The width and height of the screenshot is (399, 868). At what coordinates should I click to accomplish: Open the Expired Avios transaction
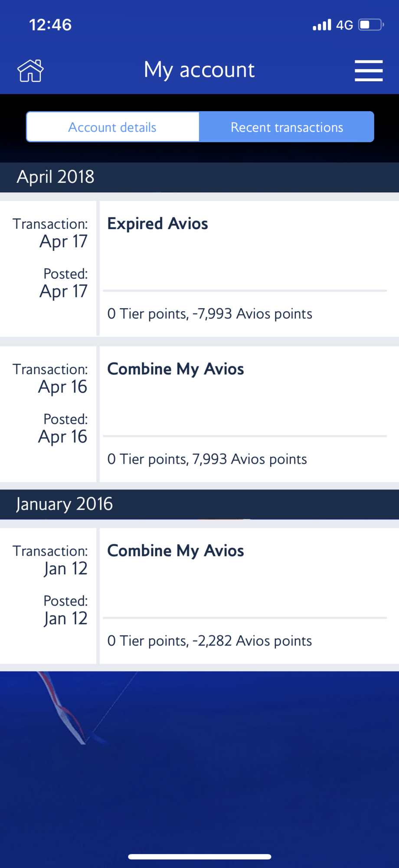tap(157, 224)
